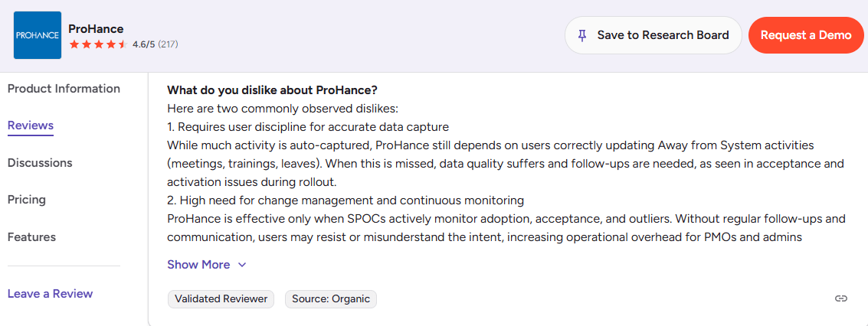Click the Validated Reviewer badge
Viewport: 868px width, 326px height.
[x=221, y=299]
